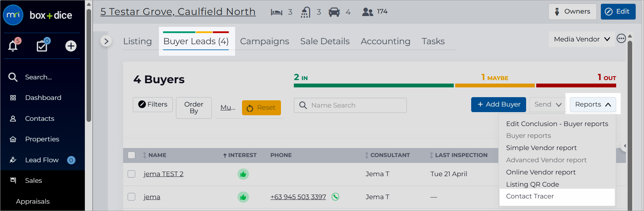Switch to the Tasks tab
644x211 pixels.
coord(433,41)
